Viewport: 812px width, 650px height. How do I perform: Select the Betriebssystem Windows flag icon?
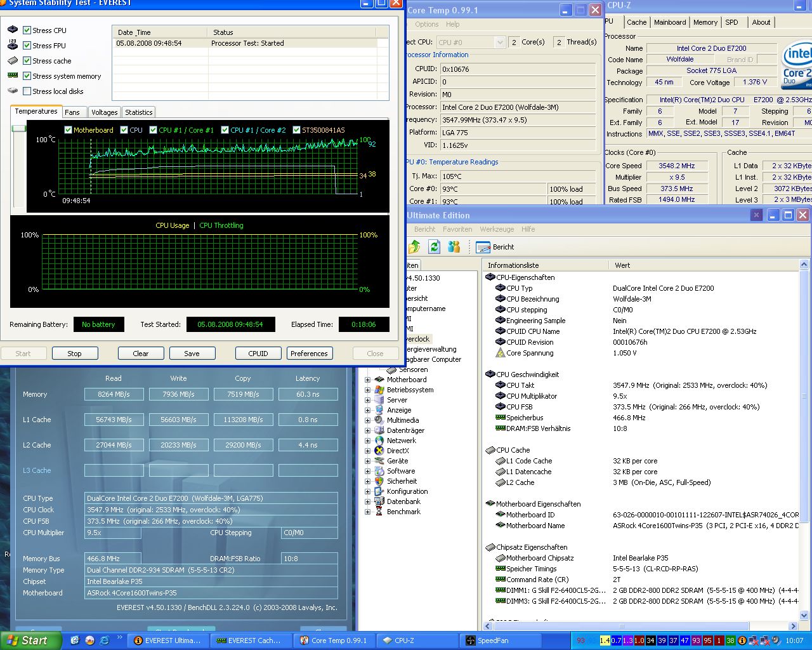pyautogui.click(x=379, y=390)
